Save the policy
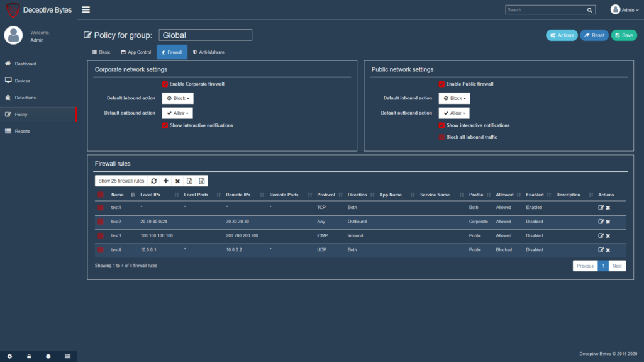Screen dimensions: 644x362 pyautogui.click(x=624, y=35)
